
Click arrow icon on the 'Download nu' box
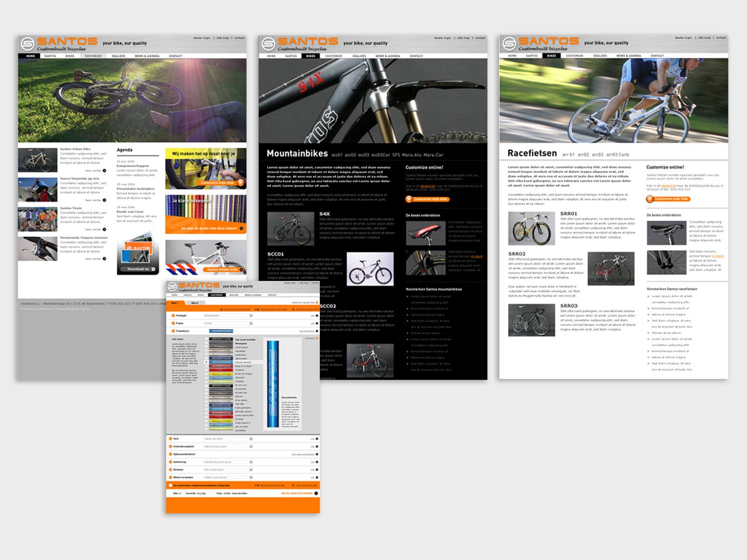click(x=153, y=269)
